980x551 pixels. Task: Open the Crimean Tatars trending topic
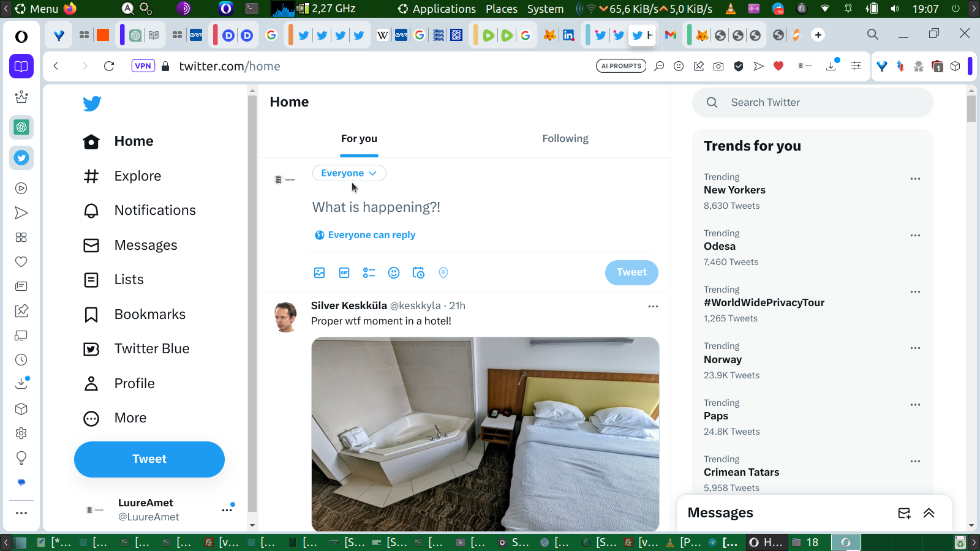tap(741, 473)
